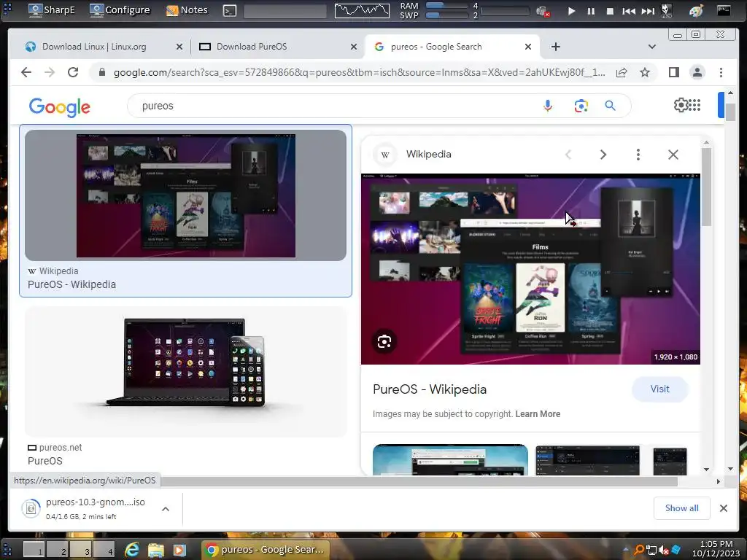Skip to previous track

pyautogui.click(x=629, y=11)
